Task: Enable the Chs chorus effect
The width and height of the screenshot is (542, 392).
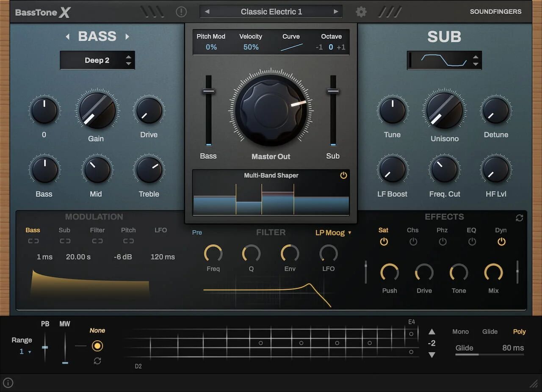Action: click(x=413, y=242)
